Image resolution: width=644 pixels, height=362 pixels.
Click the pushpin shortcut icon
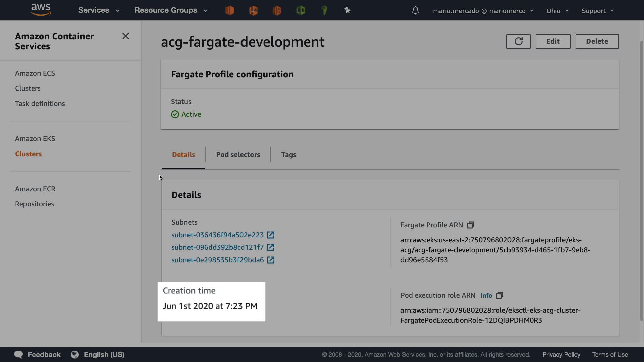point(347,11)
